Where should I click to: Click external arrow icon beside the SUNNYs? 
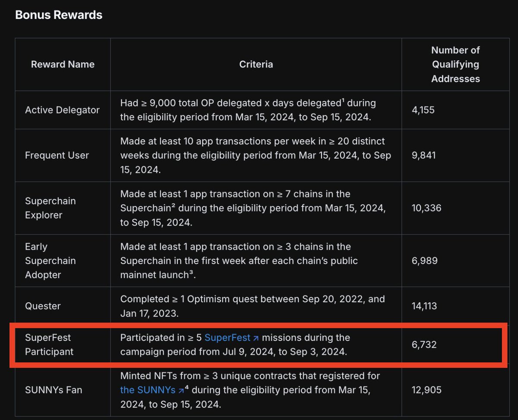[x=182, y=391]
